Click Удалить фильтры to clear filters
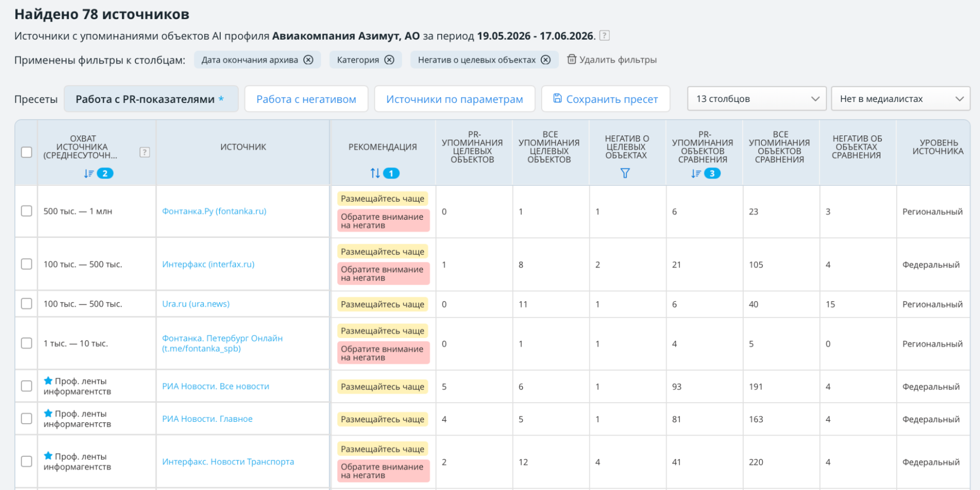 tap(612, 60)
